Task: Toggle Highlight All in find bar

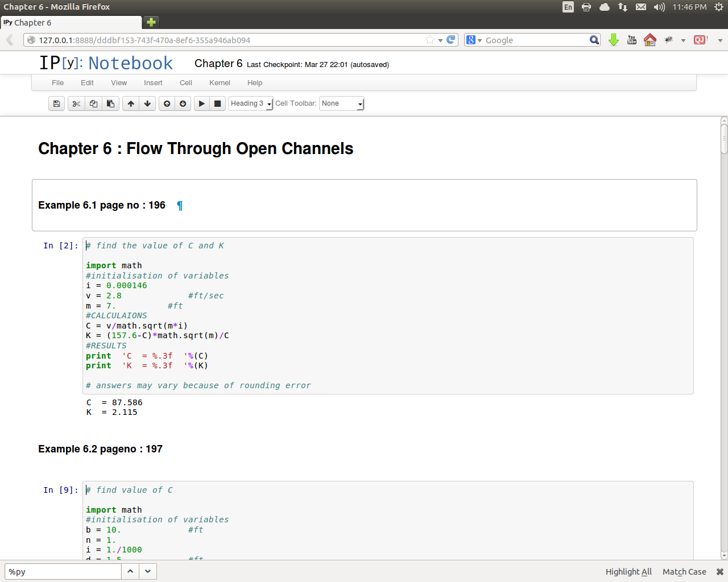Action: point(628,572)
